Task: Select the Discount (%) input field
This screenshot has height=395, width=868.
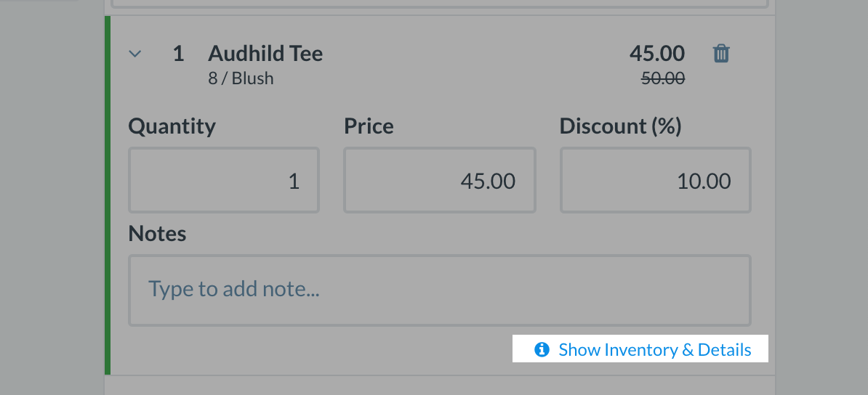Action: click(x=655, y=181)
